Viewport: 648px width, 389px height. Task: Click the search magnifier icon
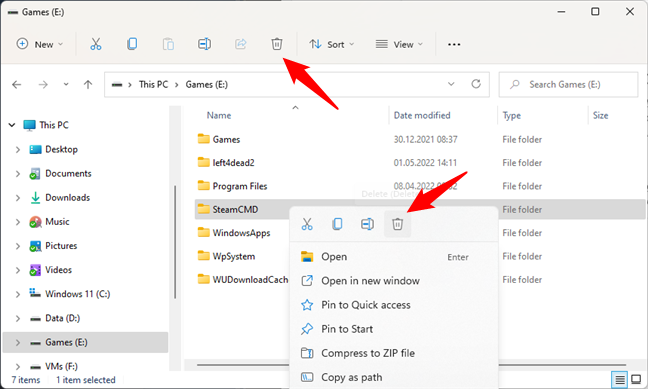[x=515, y=85]
